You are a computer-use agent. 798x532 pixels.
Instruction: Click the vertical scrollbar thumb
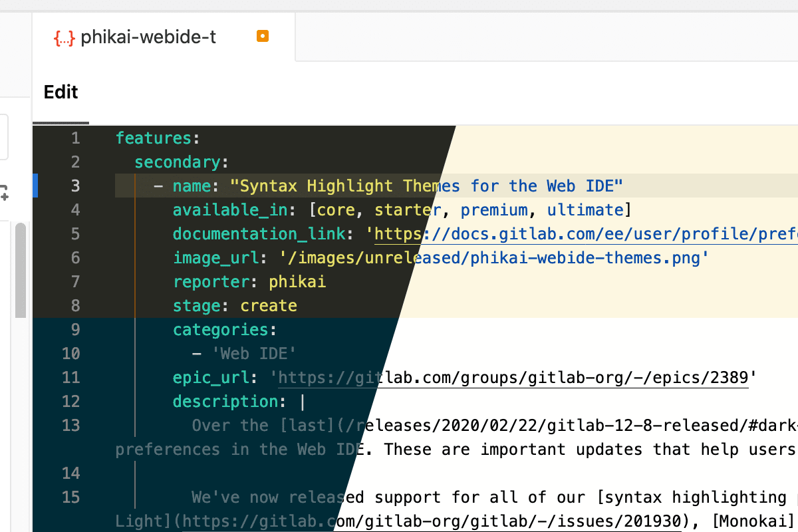point(21,269)
